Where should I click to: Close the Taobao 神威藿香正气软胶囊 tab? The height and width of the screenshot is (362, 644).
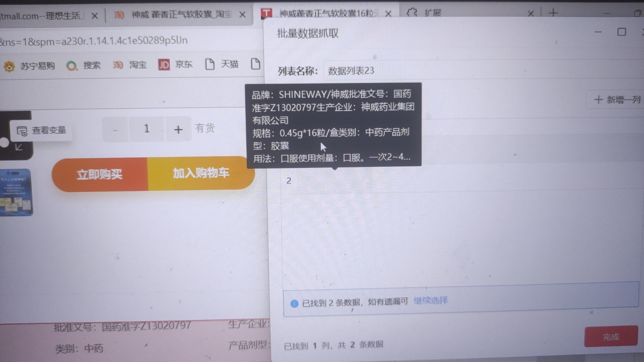pos(243,15)
